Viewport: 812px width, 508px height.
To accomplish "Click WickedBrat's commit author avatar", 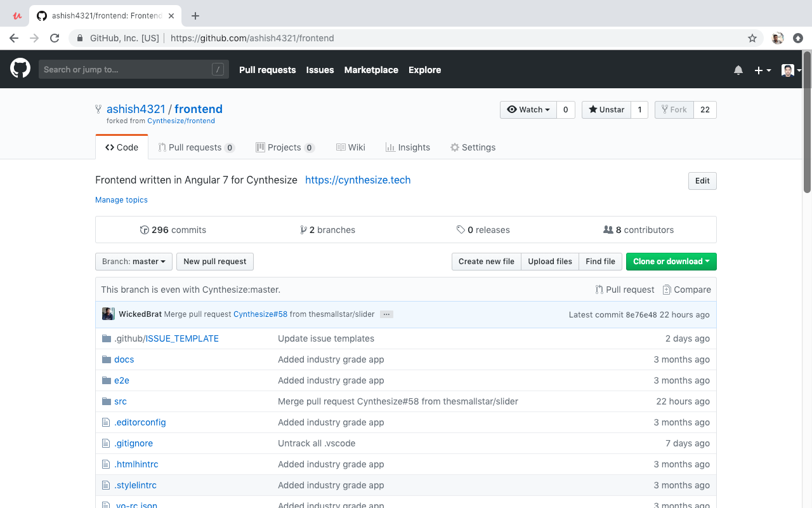I will 108,314.
